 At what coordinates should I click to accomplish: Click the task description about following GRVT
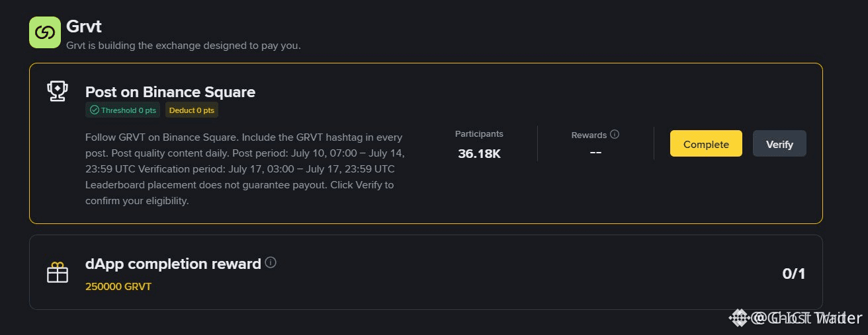pos(246,169)
